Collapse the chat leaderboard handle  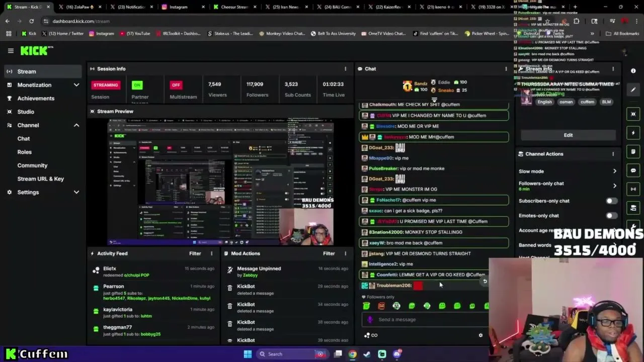(x=434, y=100)
